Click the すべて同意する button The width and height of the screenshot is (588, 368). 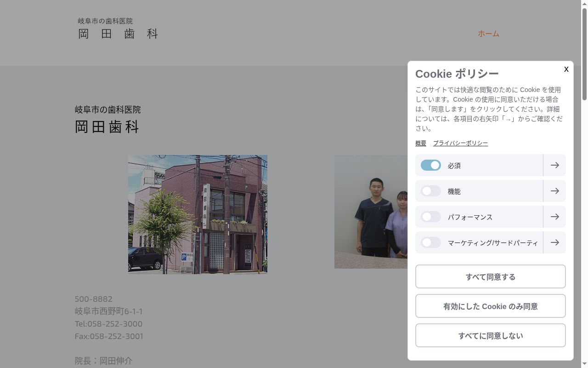click(x=491, y=276)
